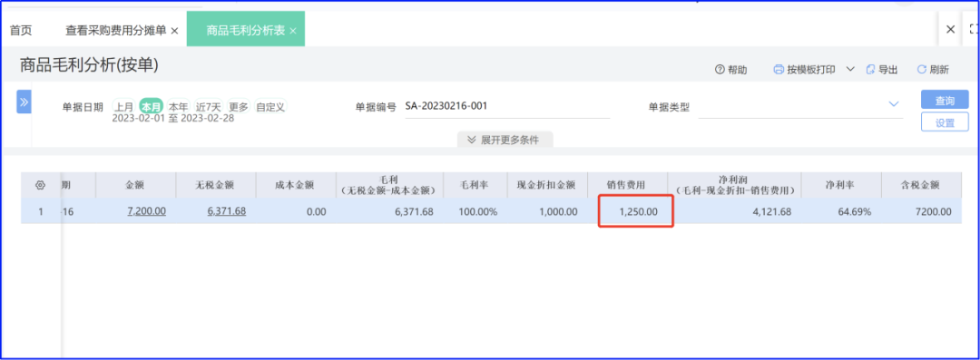Click the 毛利率 column header
Screen dimensions: 980x360
click(x=475, y=185)
